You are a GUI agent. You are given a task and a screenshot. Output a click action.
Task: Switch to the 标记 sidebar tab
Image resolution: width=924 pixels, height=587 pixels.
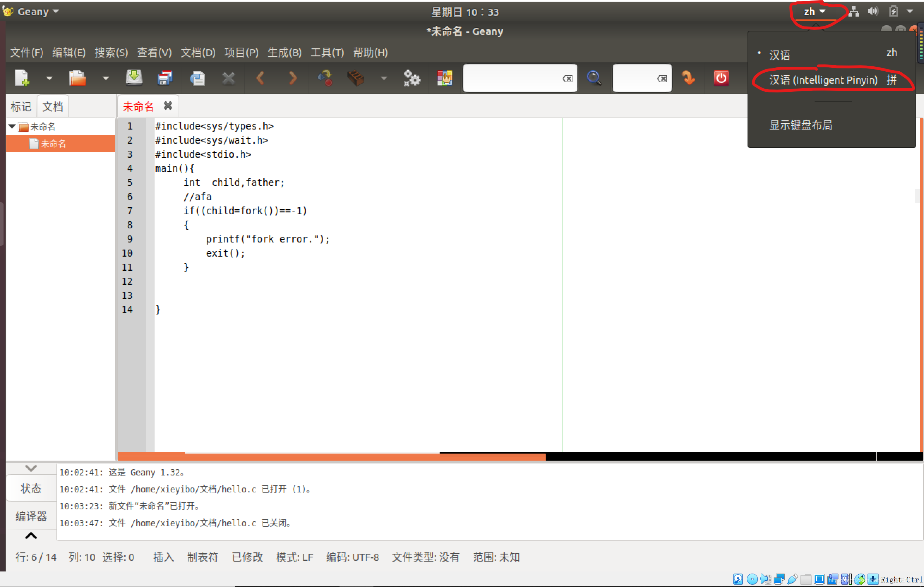(x=21, y=107)
